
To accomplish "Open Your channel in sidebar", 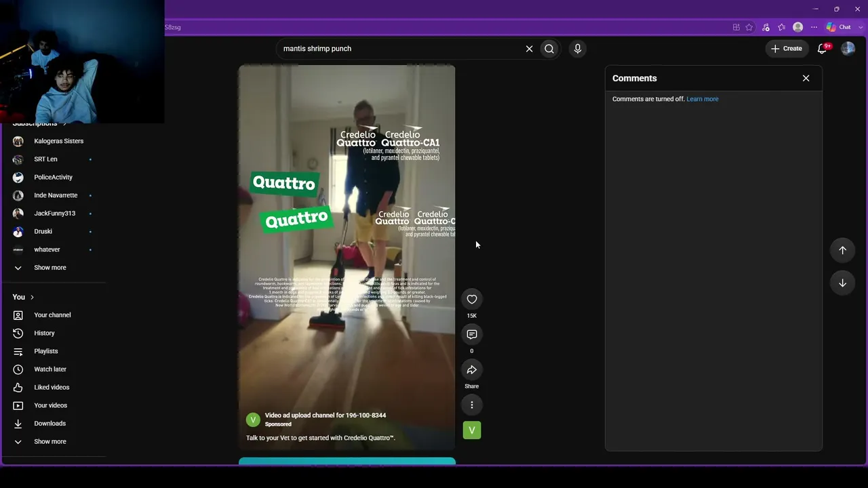I will coord(53,315).
